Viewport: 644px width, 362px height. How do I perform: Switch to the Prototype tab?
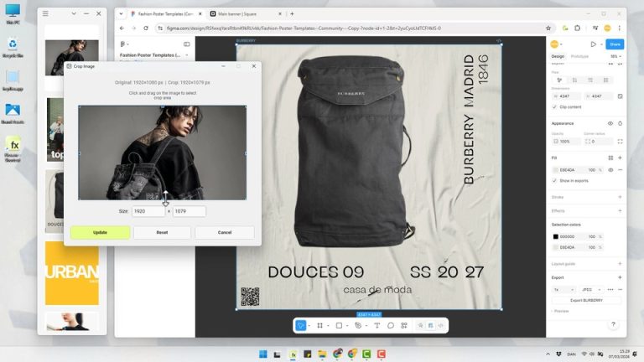point(579,56)
